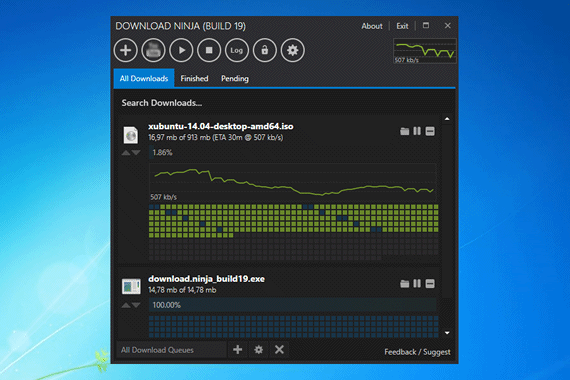Viewport: 570px width, 380px height.
Task: Click the 14,78 mb of 14,78 mb text
Action: [x=182, y=290]
